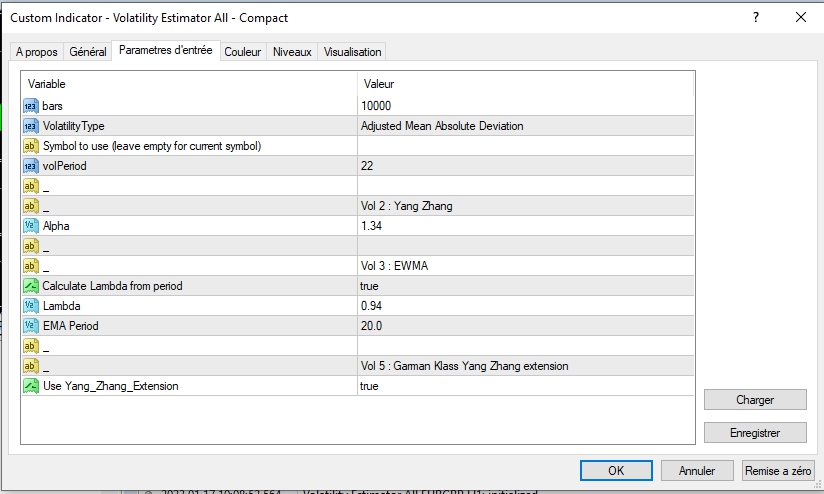Screen dimensions: 824x494
Task: Click the double-type icon beside Alpha
Action: (30, 226)
